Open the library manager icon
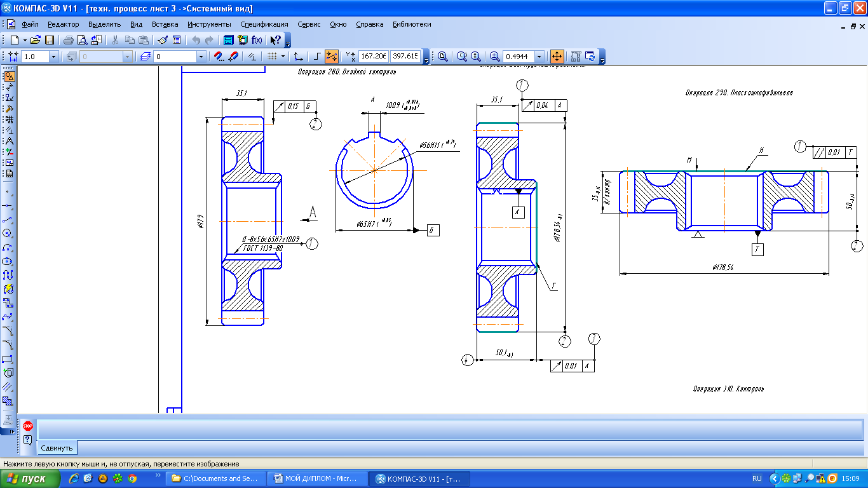Viewport: 868px width, 488px height. click(x=228, y=40)
